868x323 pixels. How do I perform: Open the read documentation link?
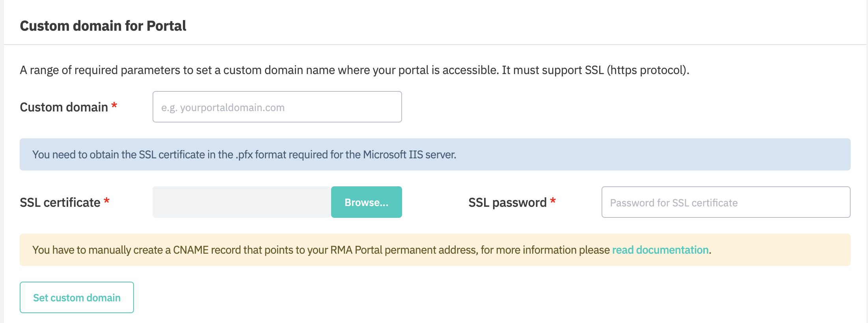660,250
